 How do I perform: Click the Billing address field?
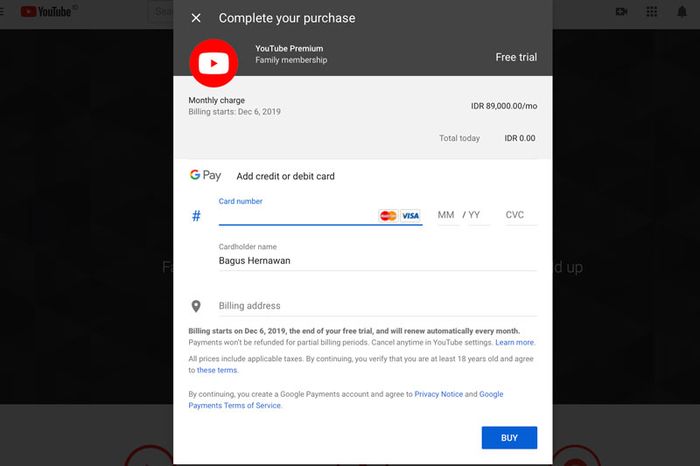coord(378,306)
